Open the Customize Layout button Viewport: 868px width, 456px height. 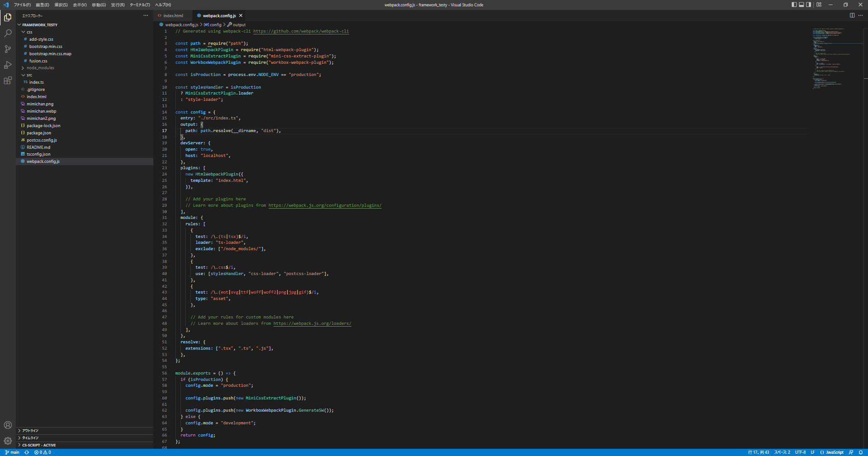coord(819,5)
